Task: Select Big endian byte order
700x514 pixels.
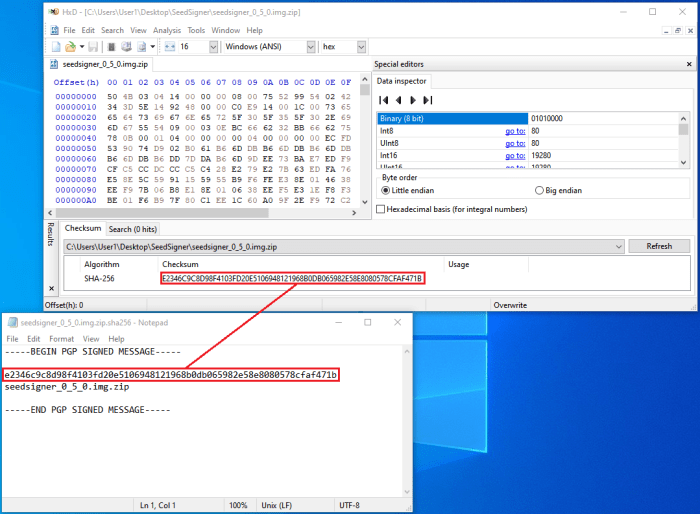Action: tap(539, 190)
